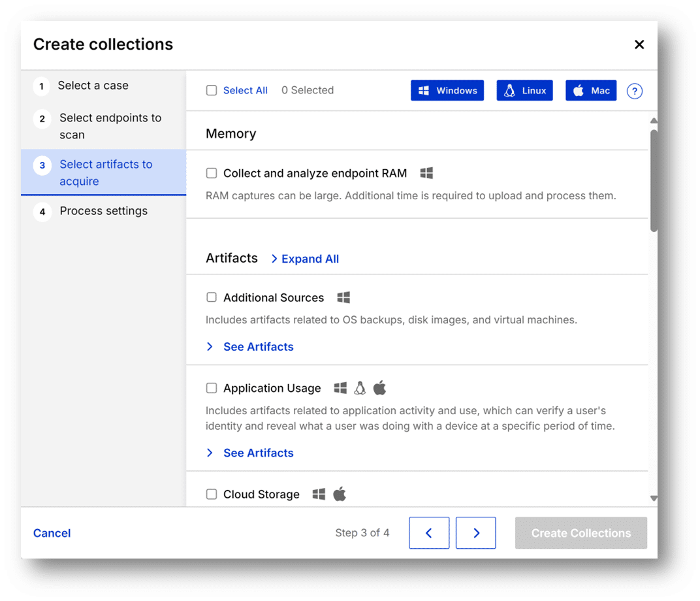
Task: Check Collect and analyze endpoint RAM
Action: (x=212, y=172)
